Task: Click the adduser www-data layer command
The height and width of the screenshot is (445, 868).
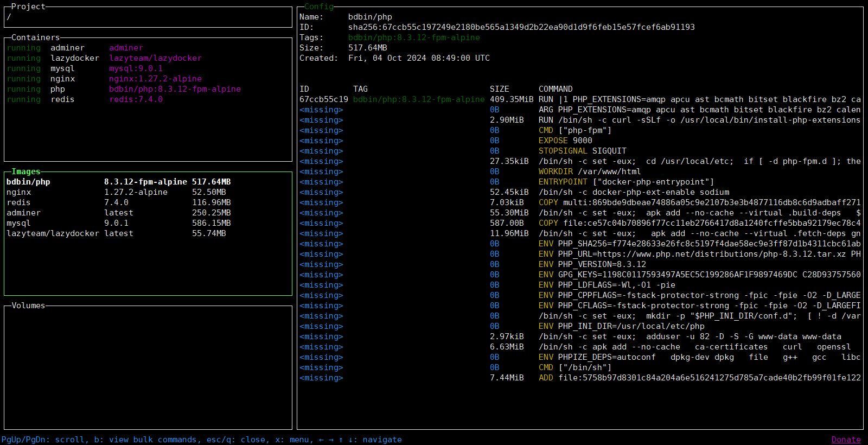Action: [x=690, y=336]
